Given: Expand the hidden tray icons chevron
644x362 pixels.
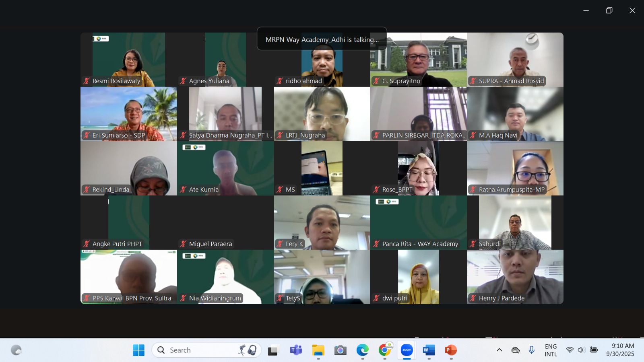Looking at the screenshot, I should coord(499,350).
